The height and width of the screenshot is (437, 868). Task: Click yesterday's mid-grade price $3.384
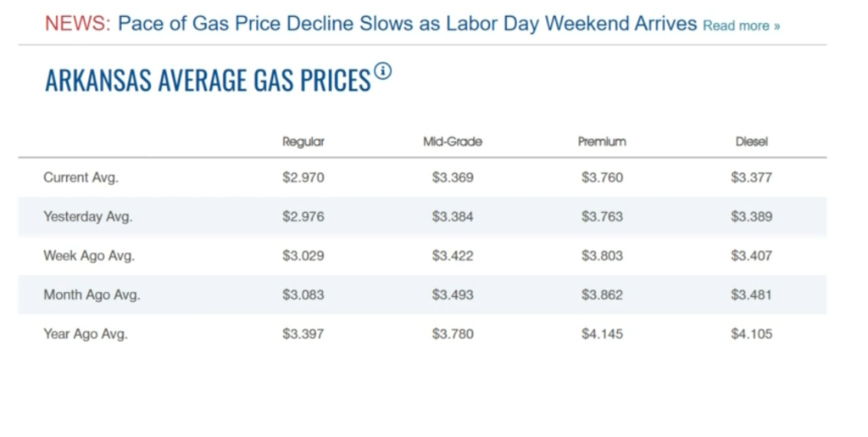(453, 216)
